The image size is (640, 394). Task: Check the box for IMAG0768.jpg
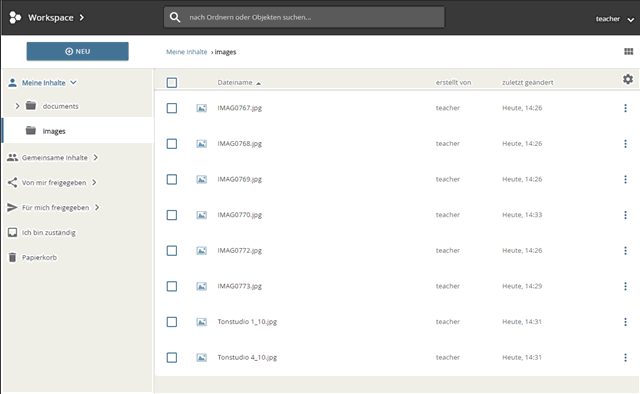172,144
